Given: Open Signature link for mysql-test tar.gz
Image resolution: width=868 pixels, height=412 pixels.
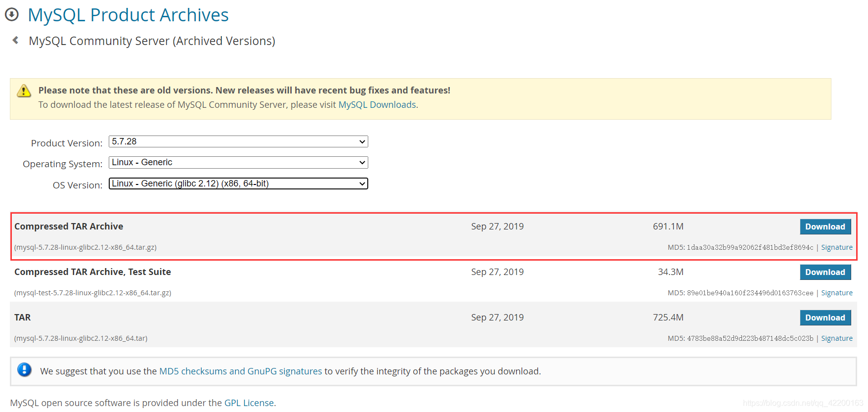Looking at the screenshot, I should click(x=837, y=293).
